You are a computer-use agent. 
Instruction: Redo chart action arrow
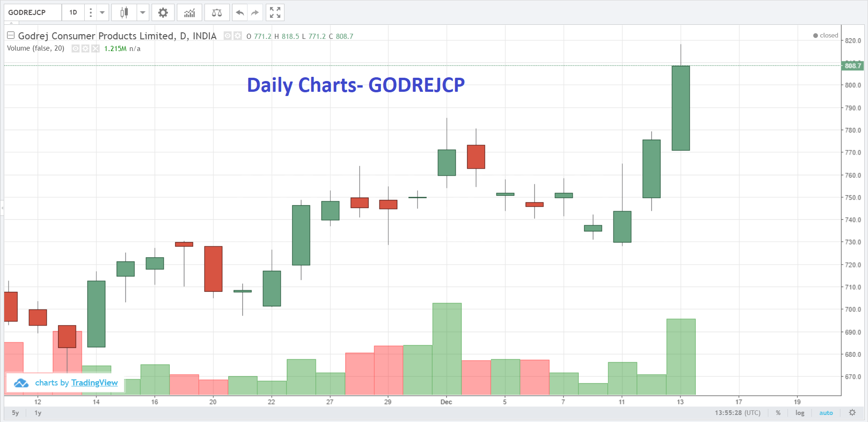coord(255,13)
